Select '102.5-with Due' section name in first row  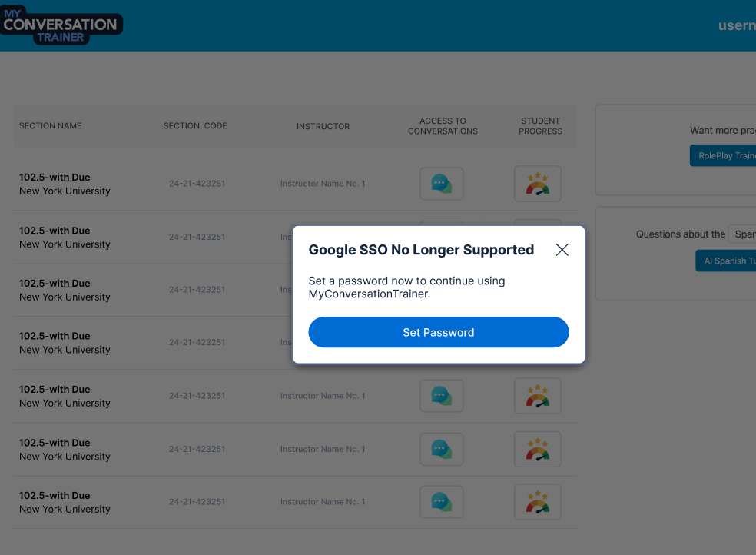(x=55, y=177)
